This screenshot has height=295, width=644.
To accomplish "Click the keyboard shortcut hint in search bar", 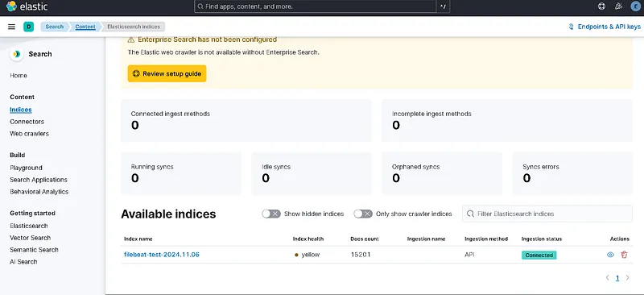I will (x=443, y=6).
